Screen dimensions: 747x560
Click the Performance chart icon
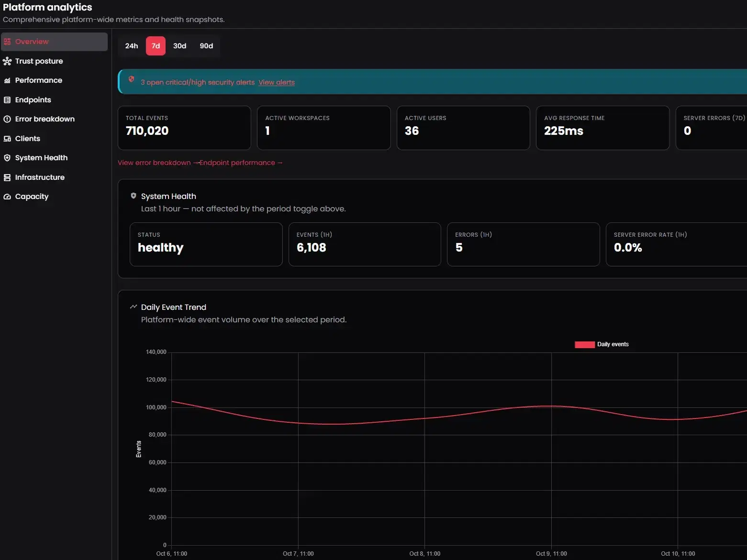7,80
